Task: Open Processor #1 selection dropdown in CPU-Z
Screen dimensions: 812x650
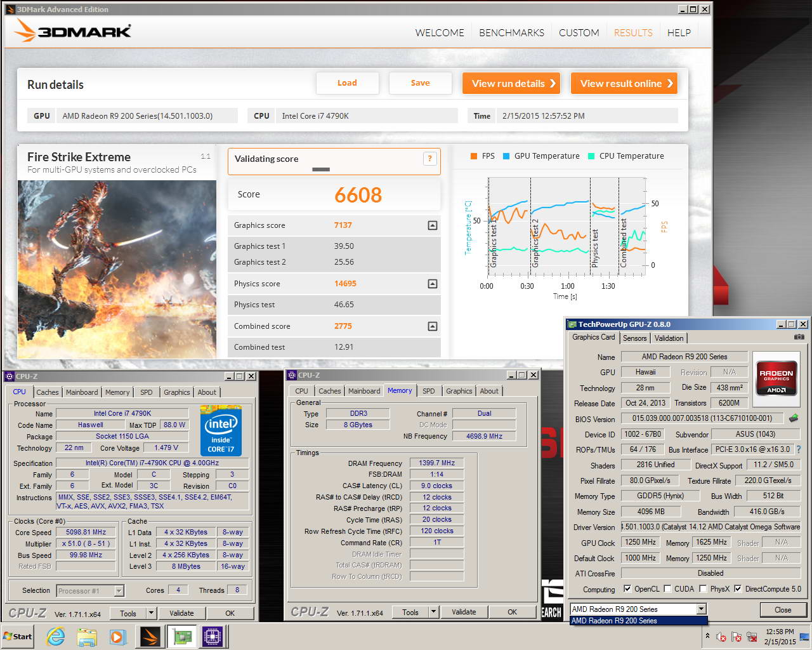Action: click(x=119, y=591)
